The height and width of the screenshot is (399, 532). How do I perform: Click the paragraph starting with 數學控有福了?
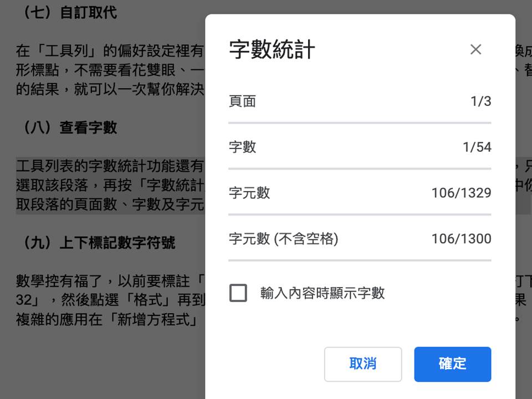(110, 300)
